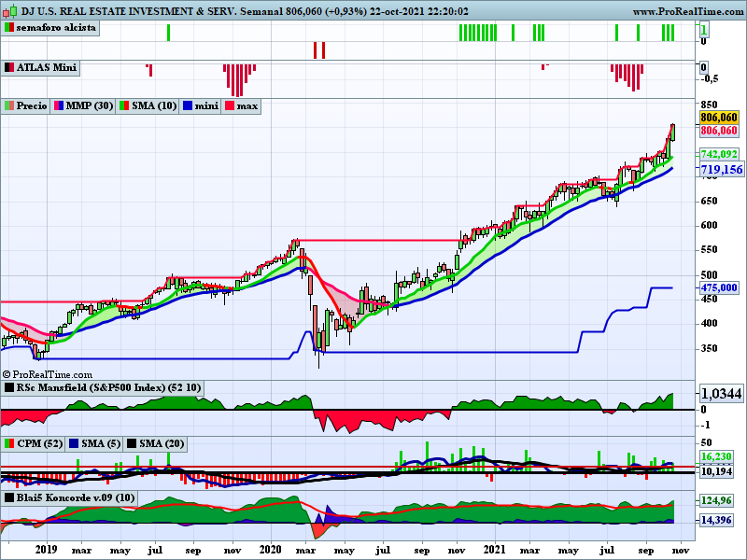
Task: Select the SMA (10) legend label
Action: (154, 105)
